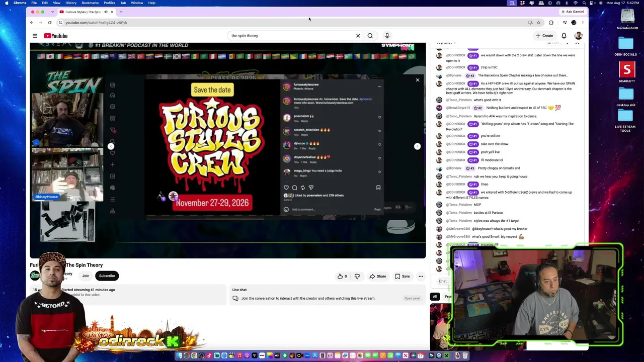Image resolution: width=644 pixels, height=362 pixels.
Task: Subscribe to the channel
Action: (x=107, y=276)
